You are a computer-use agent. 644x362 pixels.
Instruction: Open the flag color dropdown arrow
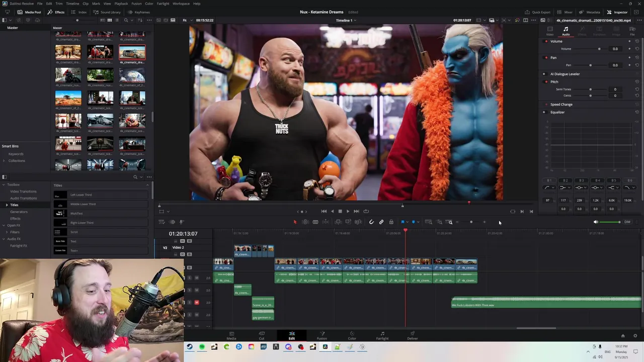(407, 222)
